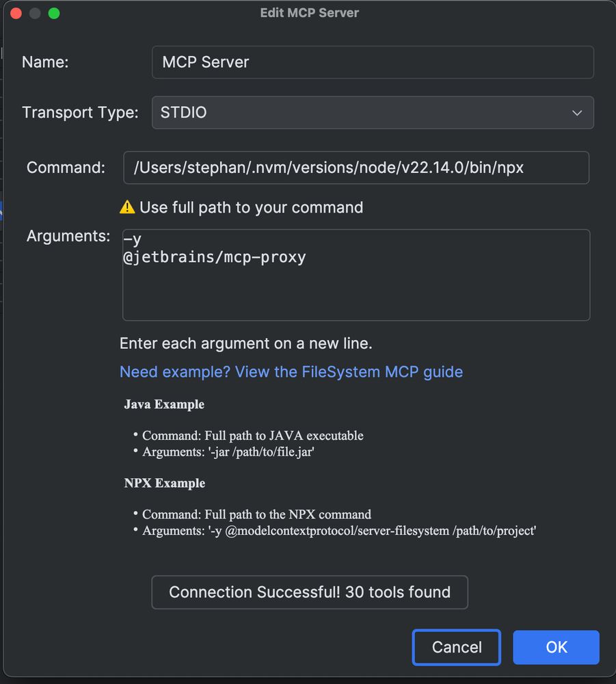Click the "Arguments:" label
Image resolution: width=616 pixels, height=684 pixels.
point(68,236)
